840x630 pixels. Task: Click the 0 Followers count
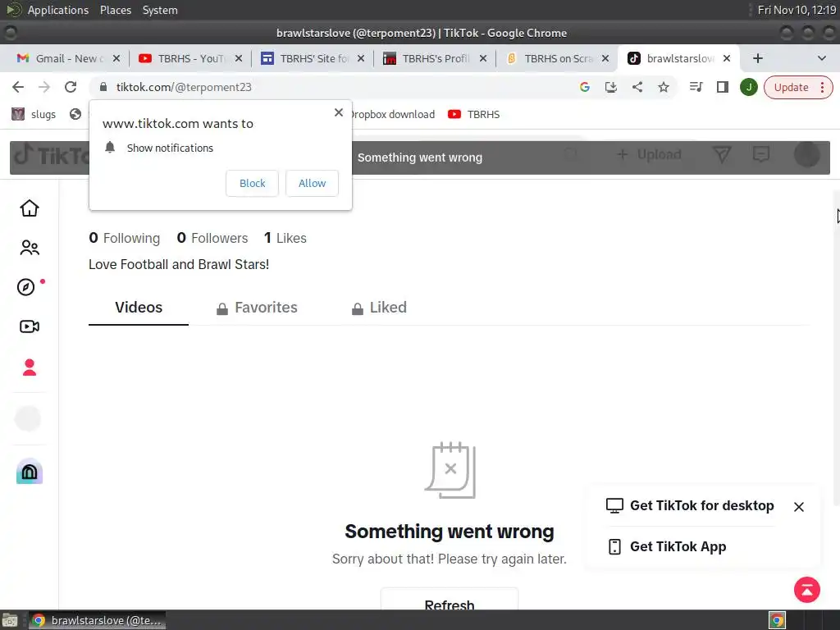pos(212,238)
